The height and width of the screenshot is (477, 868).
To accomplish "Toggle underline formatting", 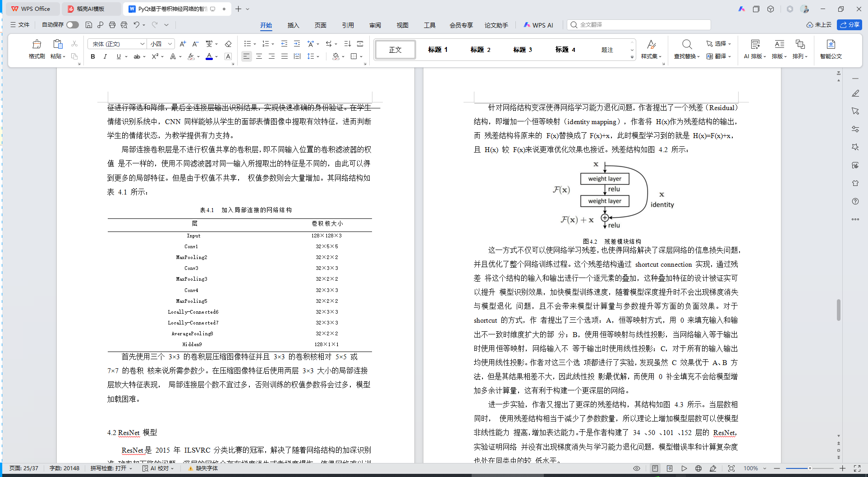I will point(119,56).
